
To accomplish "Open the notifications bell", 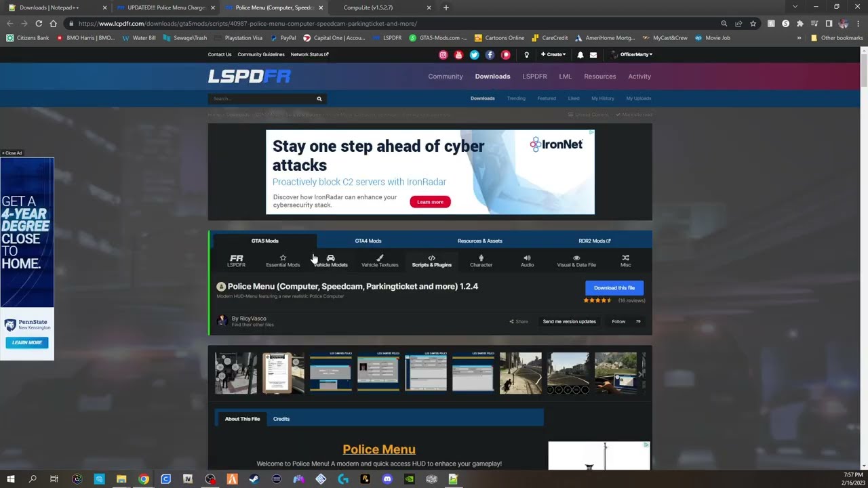I will pos(580,55).
